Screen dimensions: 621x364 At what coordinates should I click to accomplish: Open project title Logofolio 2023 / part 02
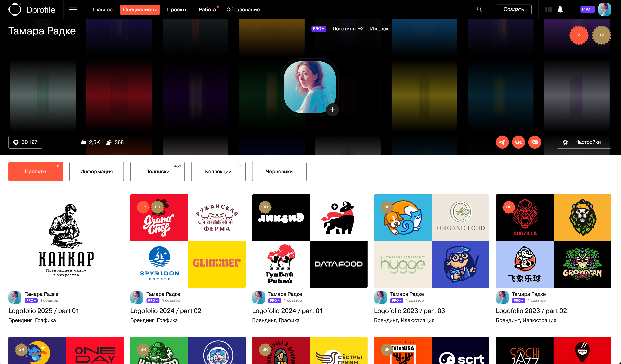point(531,311)
